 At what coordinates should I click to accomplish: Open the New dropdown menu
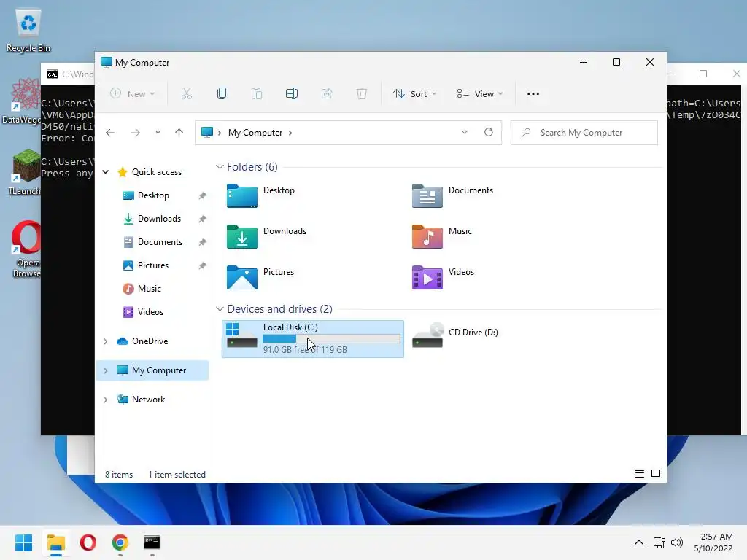[x=133, y=94]
